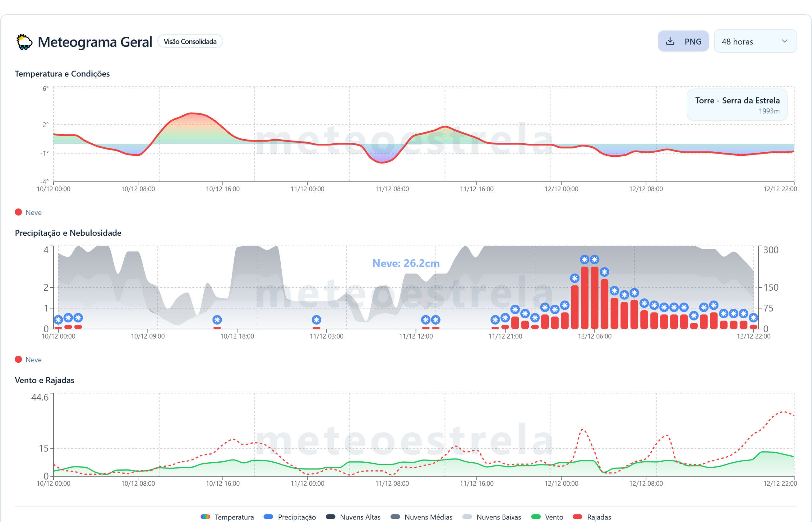Click the leftmost snowflake icon in precipitation chart
This screenshot has width=812, height=522.
click(x=58, y=320)
